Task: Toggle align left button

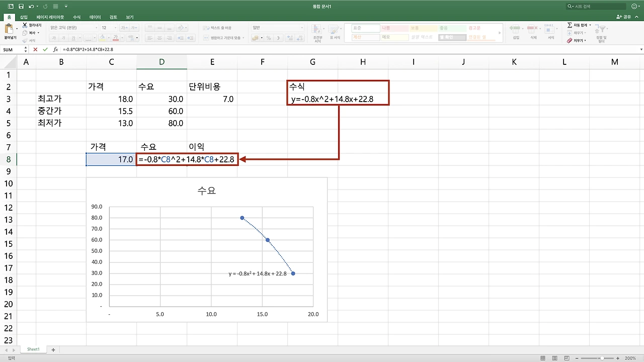Action: pos(150,38)
